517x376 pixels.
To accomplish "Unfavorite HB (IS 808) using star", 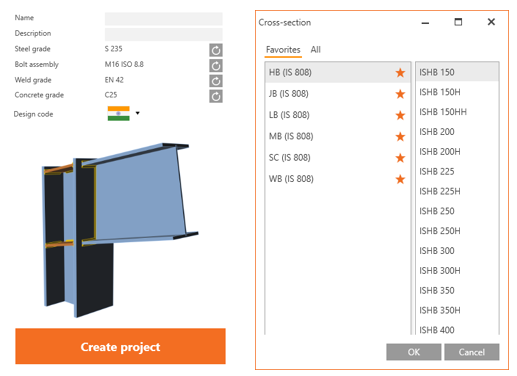I will (x=400, y=72).
